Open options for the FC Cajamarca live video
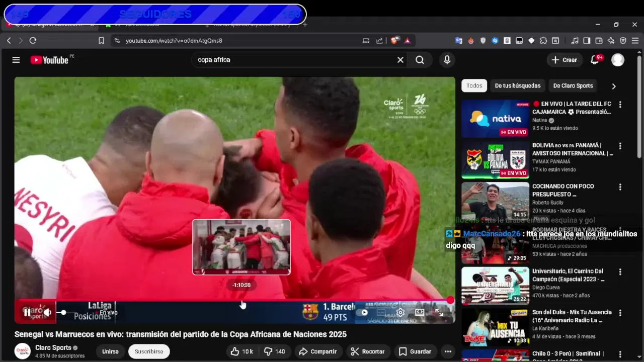This screenshot has height=362, width=644. pos(620,105)
